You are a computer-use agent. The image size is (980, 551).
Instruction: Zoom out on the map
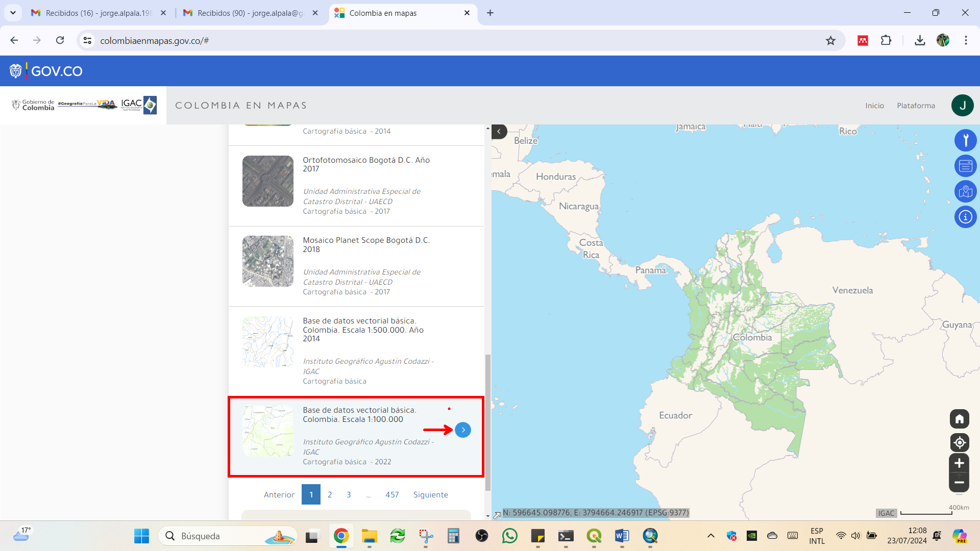click(959, 483)
